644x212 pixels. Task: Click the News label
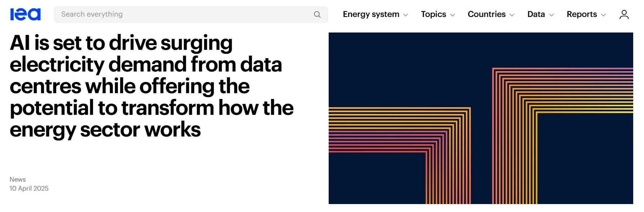[x=17, y=179]
